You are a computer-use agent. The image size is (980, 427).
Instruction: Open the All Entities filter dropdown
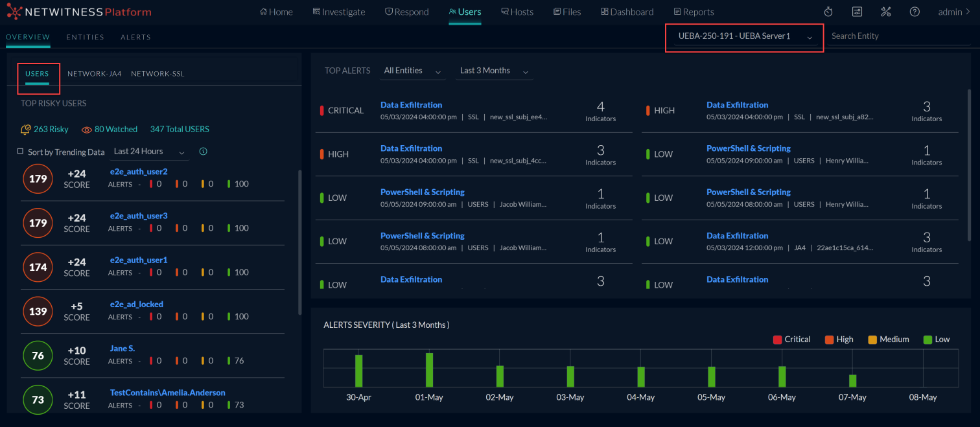click(413, 71)
